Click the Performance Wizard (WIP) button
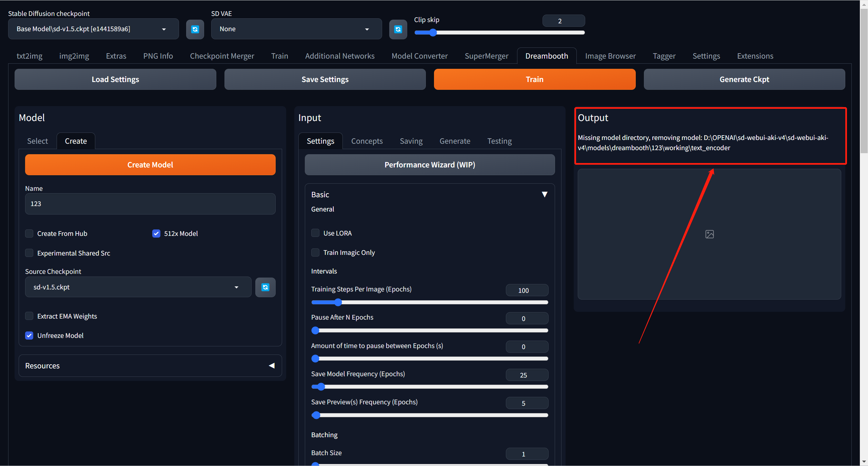This screenshot has width=868, height=466. (430, 165)
